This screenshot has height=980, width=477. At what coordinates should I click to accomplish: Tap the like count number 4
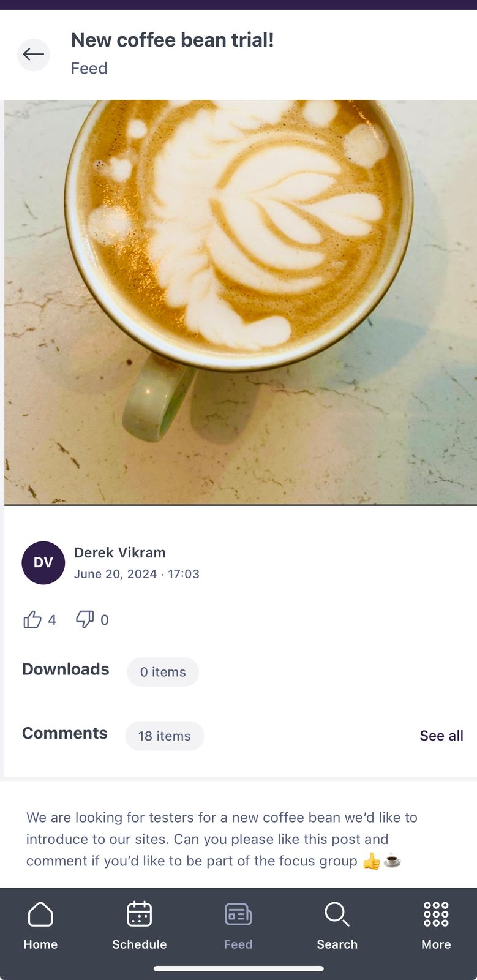click(x=52, y=620)
